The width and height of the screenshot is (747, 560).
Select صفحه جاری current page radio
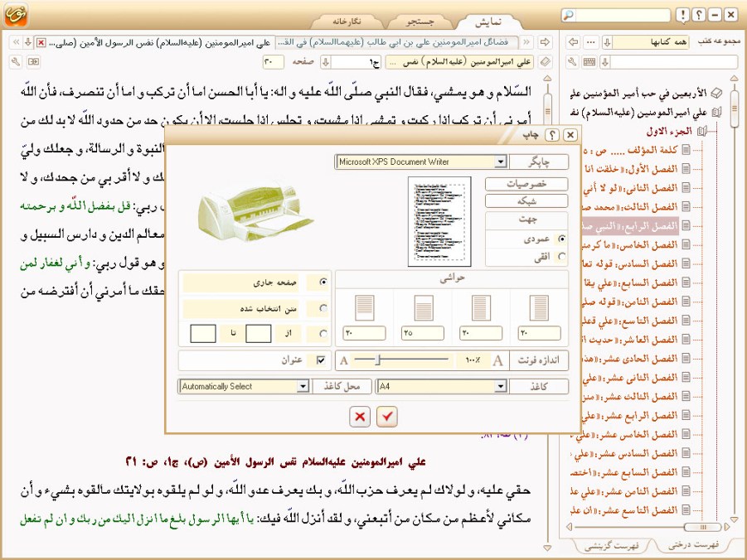(323, 282)
